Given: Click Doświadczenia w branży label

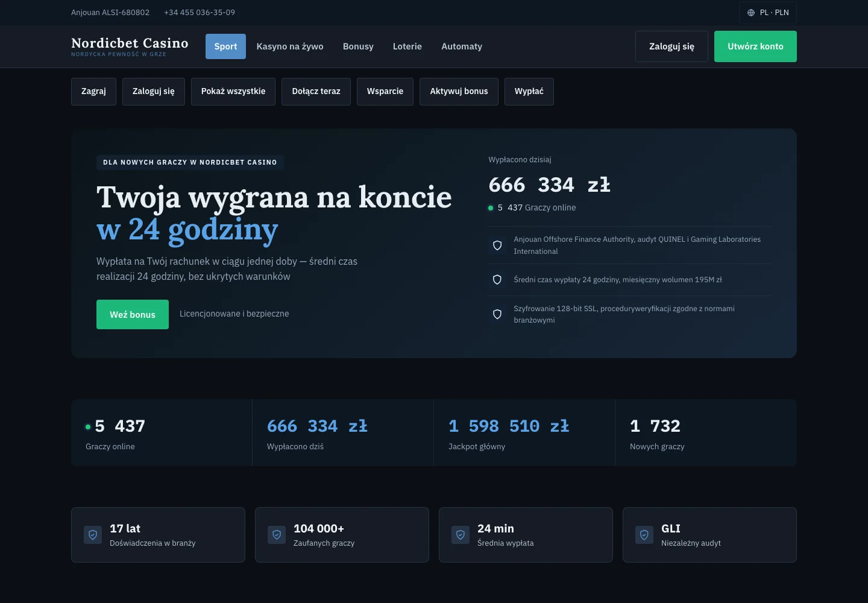Looking at the screenshot, I should point(153,543).
